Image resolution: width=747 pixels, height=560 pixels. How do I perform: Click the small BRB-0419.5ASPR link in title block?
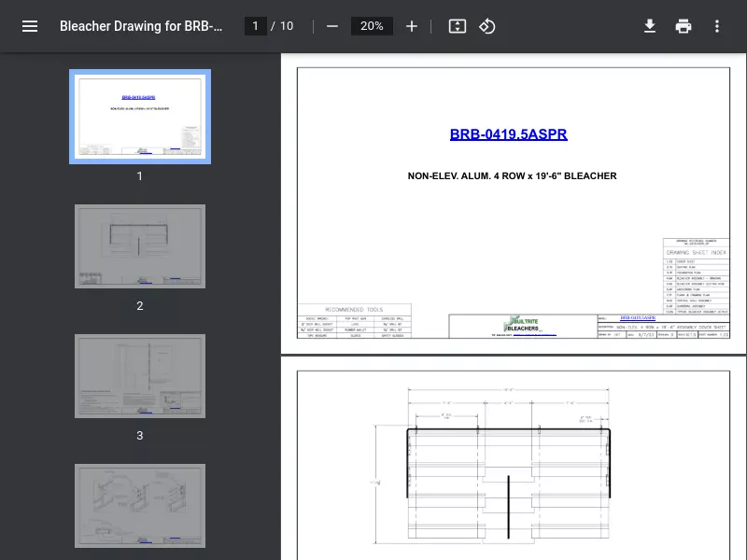pos(638,318)
